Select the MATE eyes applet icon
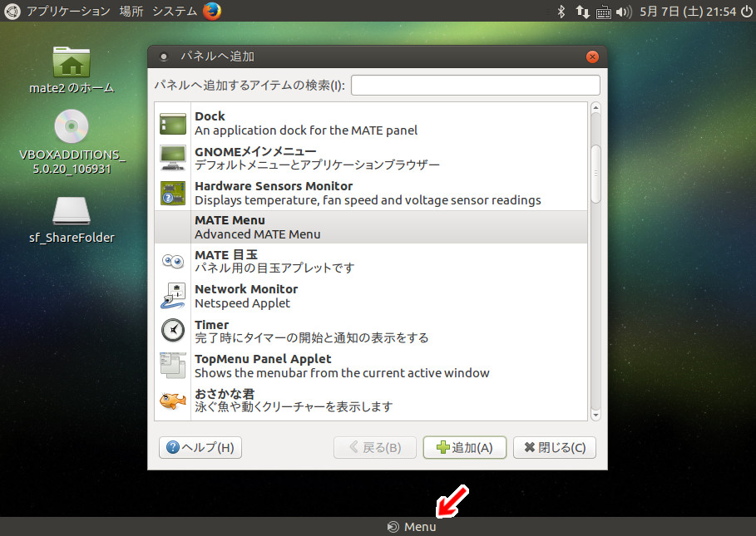The image size is (756, 536). click(173, 262)
